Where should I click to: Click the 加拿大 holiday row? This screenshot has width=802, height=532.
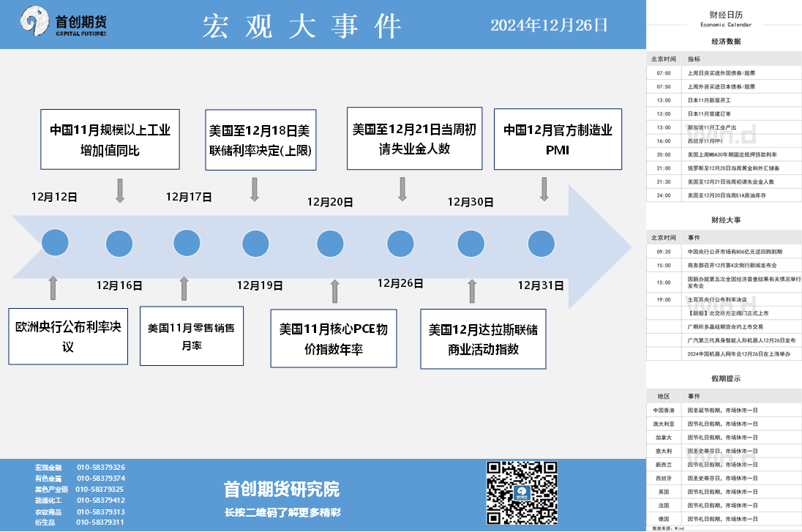[724, 438]
